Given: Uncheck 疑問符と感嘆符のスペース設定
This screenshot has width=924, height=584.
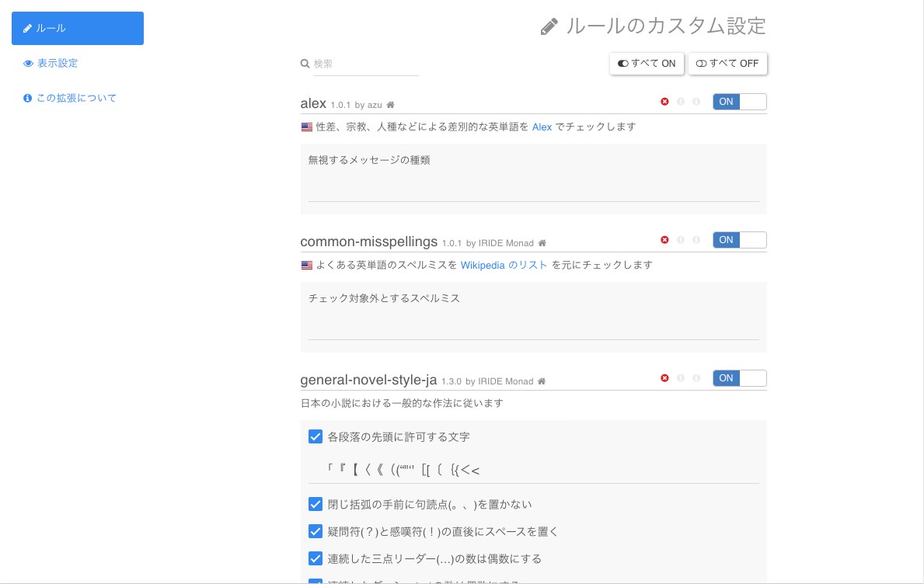Looking at the screenshot, I should click(316, 531).
